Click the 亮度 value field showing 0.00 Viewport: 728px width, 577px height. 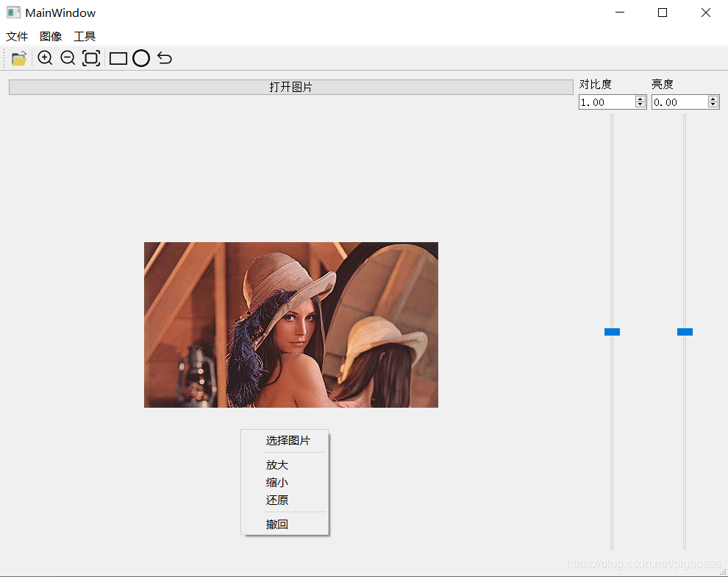tap(680, 102)
